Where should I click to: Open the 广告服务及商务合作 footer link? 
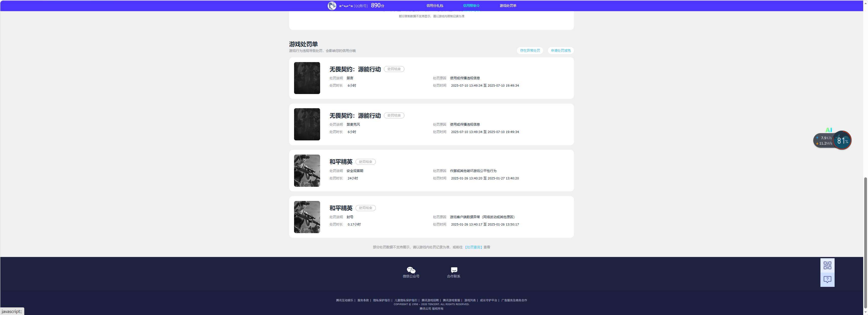[x=514, y=300]
